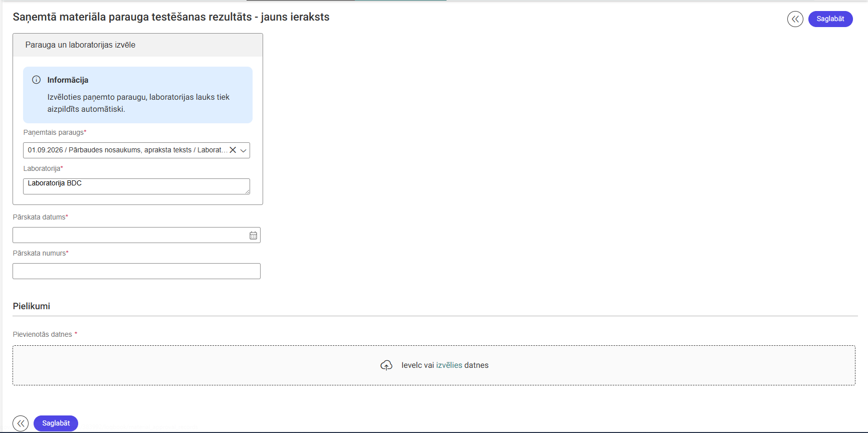Click the Informācija notice box text
Viewport: 868px width, 433px height.
pos(138,103)
